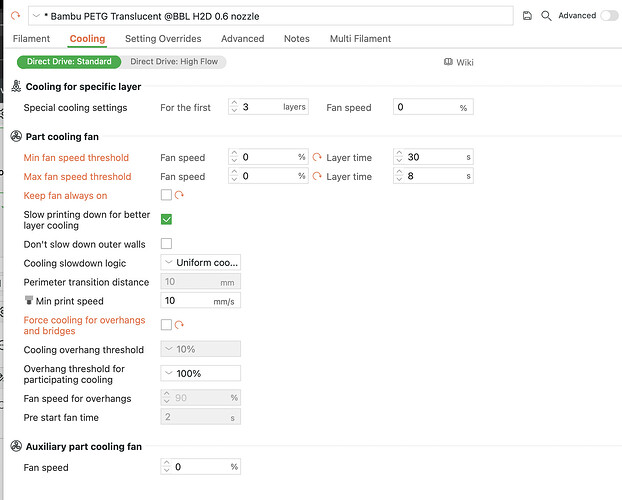Click the Max threshold layer time field

tap(433, 176)
